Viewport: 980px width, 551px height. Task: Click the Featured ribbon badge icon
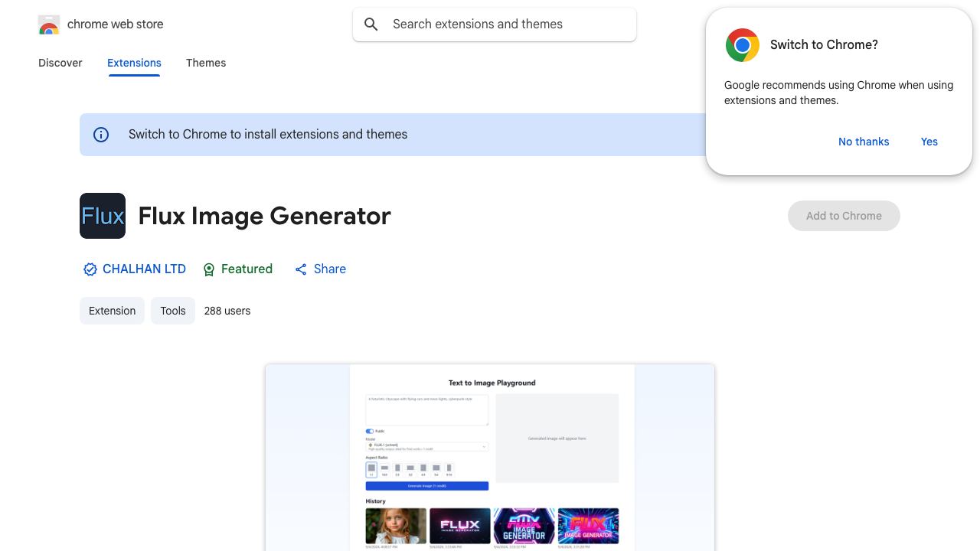pos(209,269)
